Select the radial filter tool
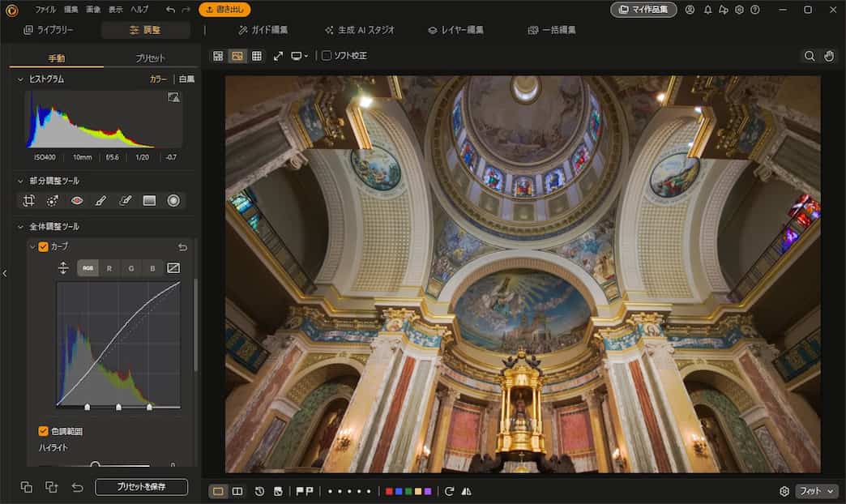846x504 pixels. [x=173, y=200]
